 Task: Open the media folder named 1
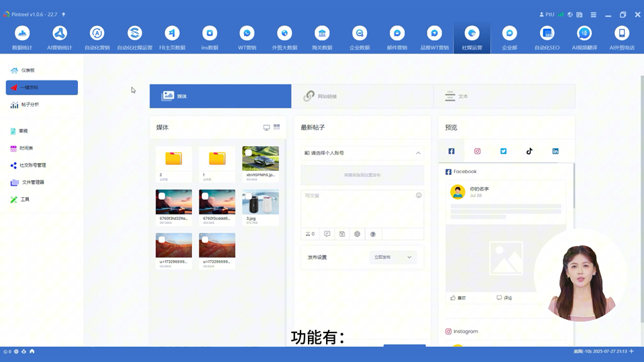click(x=217, y=164)
